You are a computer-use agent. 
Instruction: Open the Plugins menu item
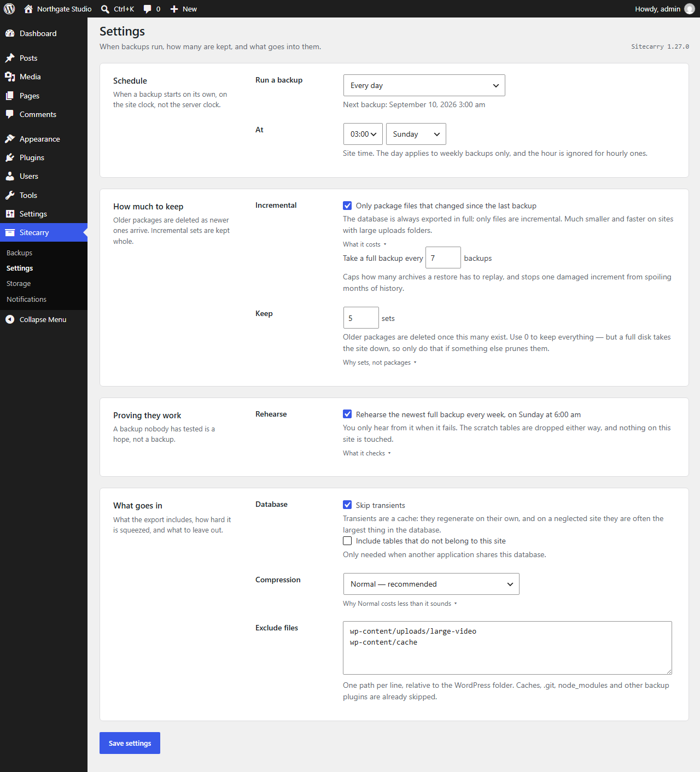tap(44, 157)
